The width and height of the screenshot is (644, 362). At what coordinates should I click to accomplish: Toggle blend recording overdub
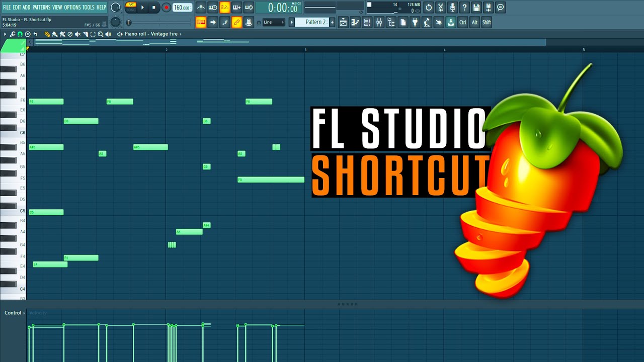pos(236,8)
